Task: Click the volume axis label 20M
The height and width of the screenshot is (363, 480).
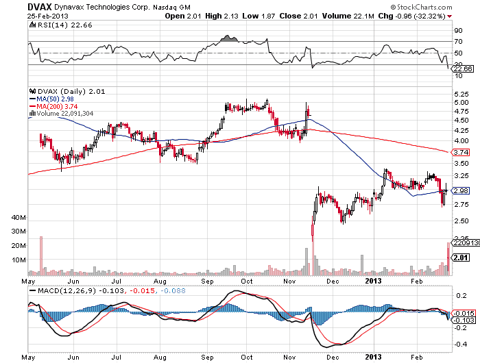Action: click(x=19, y=246)
